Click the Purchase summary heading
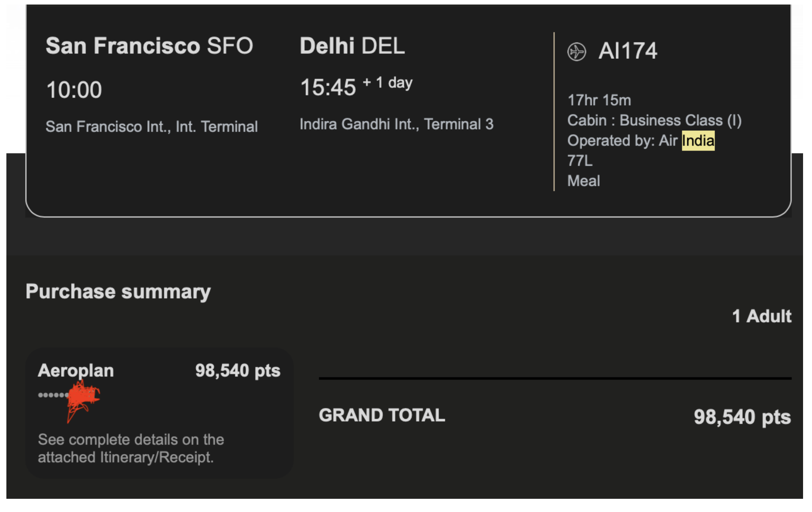This screenshot has height=512, width=812. coord(118,292)
